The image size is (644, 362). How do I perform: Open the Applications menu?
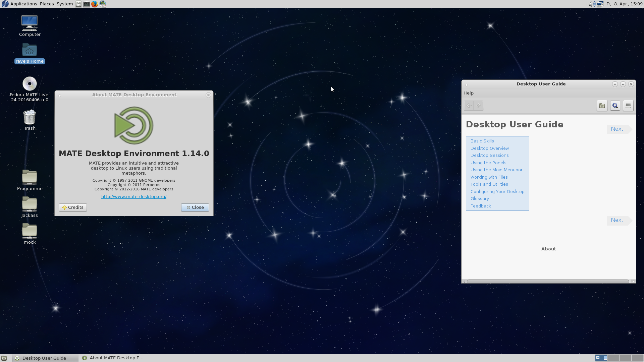pos(23,4)
